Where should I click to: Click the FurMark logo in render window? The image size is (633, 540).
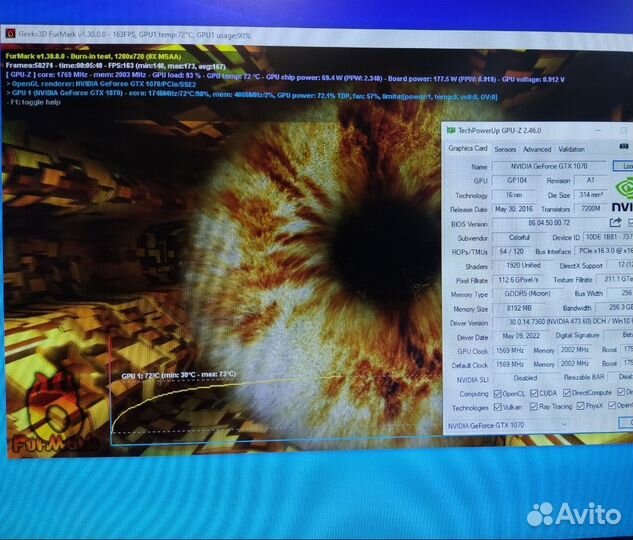(55, 414)
